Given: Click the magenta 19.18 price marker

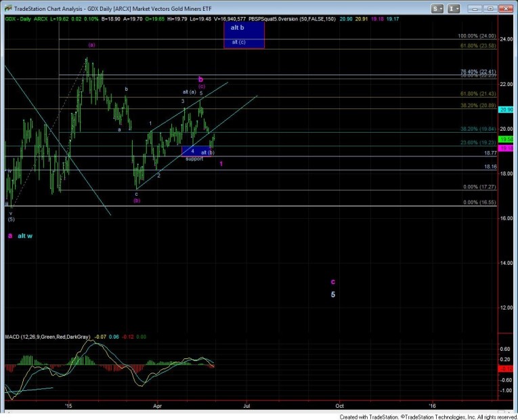Looking at the screenshot, I should tap(506, 147).
